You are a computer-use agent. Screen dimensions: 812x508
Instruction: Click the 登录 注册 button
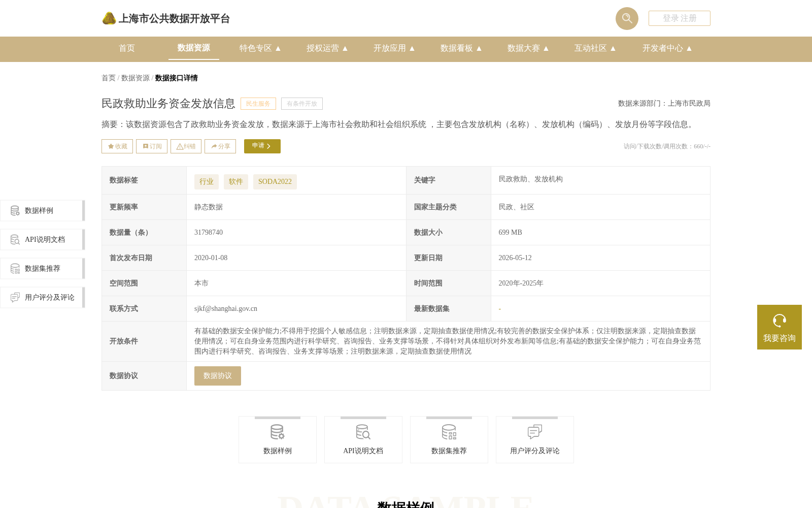click(680, 18)
